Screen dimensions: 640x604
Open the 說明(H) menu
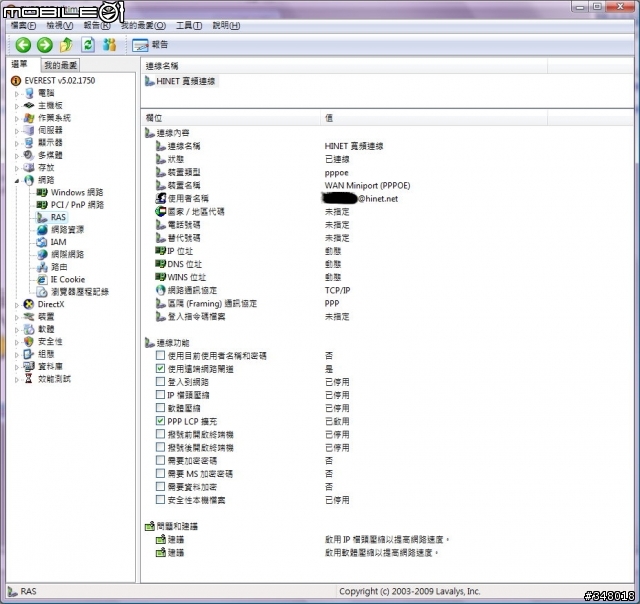226,26
